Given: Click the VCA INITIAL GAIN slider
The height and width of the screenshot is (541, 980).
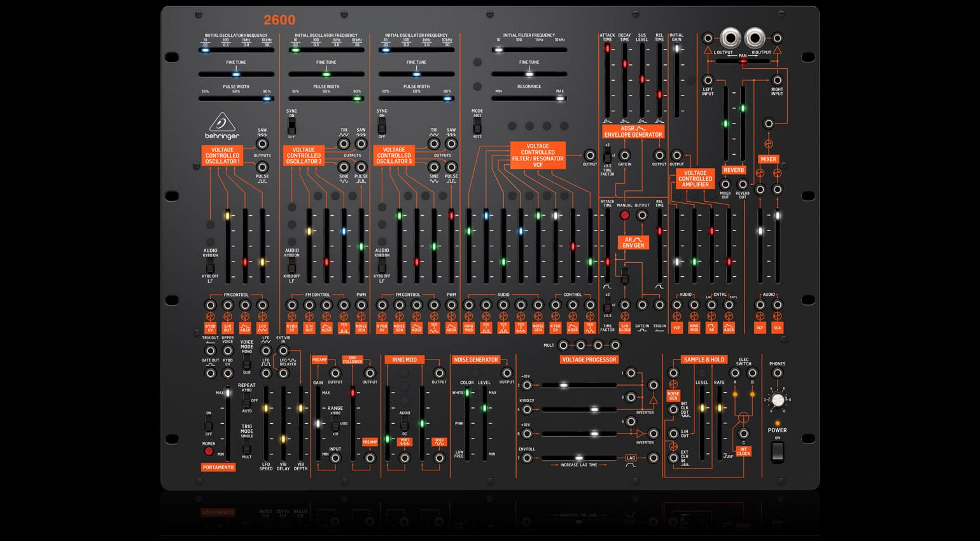Looking at the screenshot, I should 676,80.
